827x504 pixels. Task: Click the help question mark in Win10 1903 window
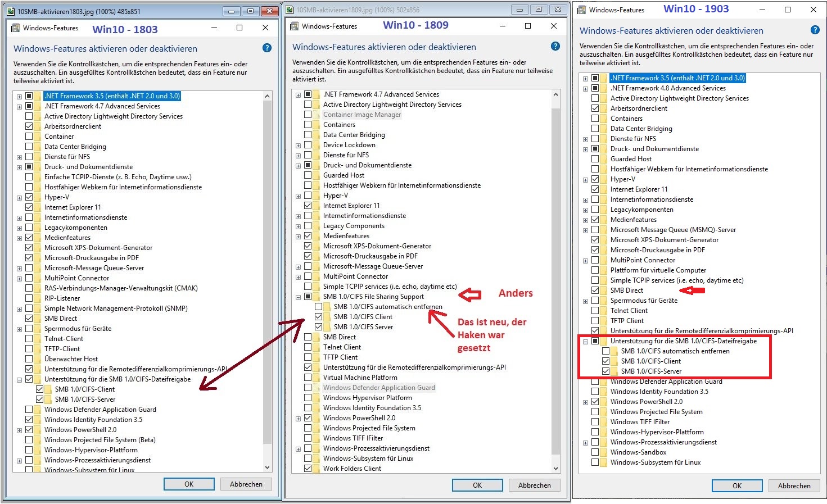point(815,30)
